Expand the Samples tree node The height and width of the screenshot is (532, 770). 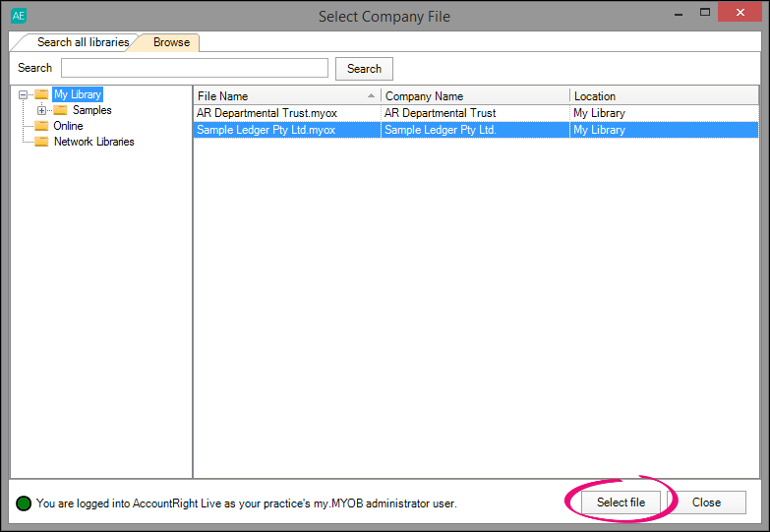click(x=41, y=111)
